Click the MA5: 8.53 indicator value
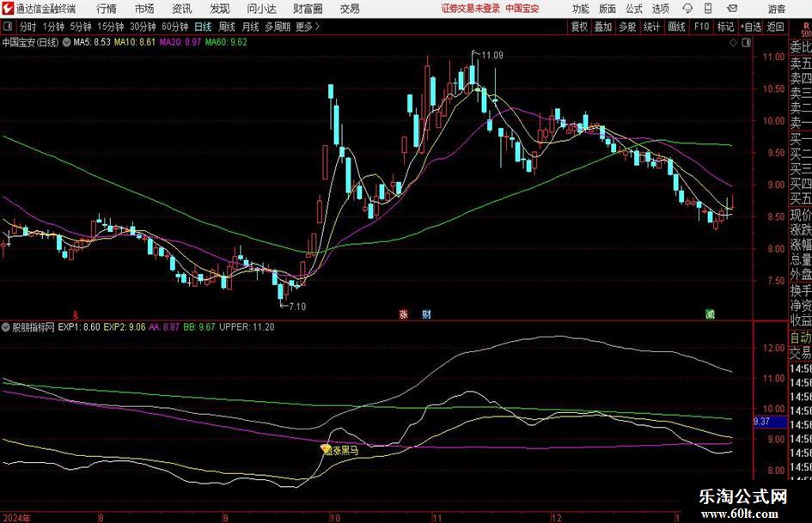The image size is (812, 523). click(92, 42)
